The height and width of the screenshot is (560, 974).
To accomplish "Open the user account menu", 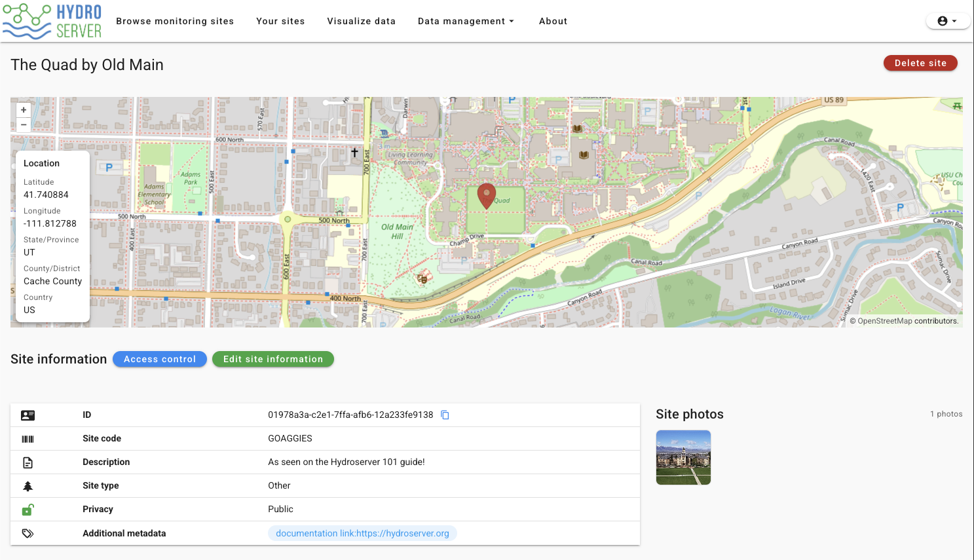I will 947,21.
